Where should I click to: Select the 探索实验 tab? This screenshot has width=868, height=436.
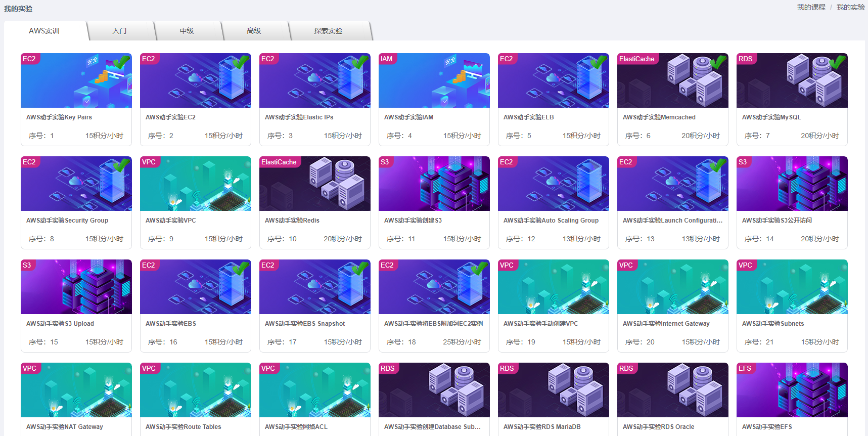tap(328, 31)
